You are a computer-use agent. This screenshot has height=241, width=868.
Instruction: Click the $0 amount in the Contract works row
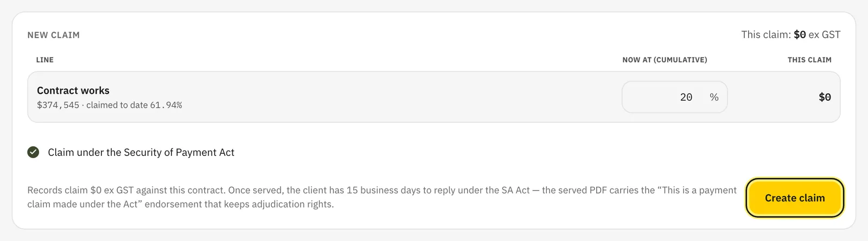[825, 97]
